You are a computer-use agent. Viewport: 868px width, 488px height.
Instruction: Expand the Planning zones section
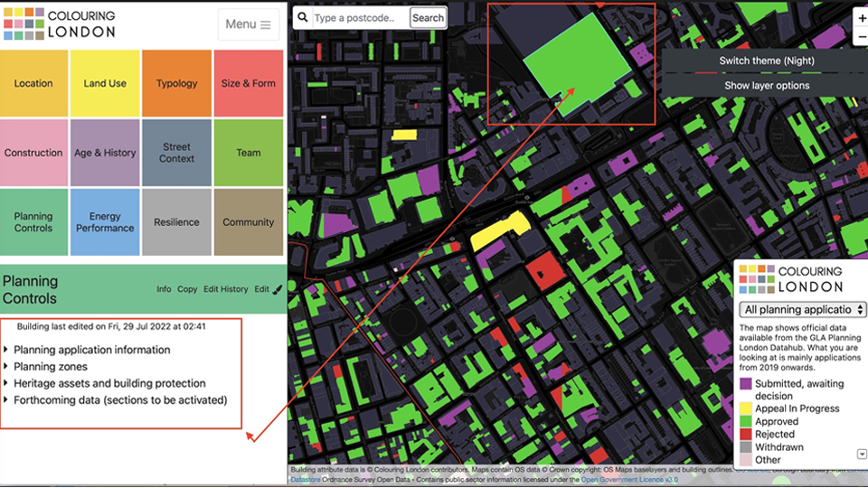(x=50, y=367)
